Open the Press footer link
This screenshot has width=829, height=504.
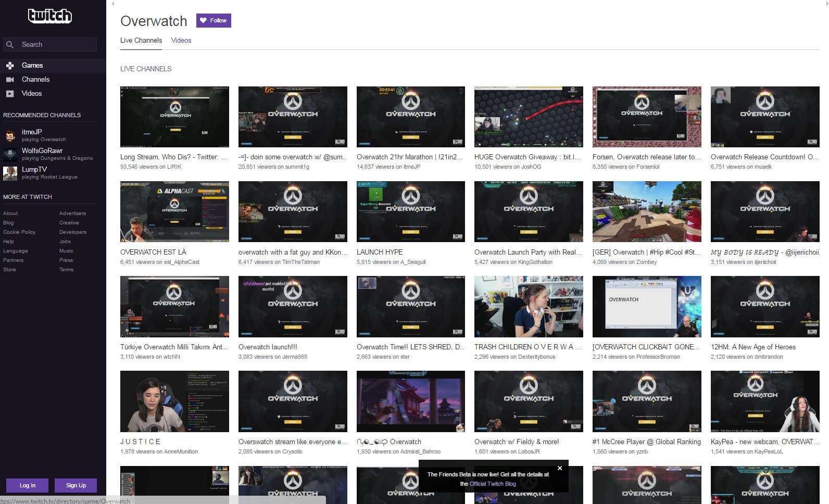66,260
